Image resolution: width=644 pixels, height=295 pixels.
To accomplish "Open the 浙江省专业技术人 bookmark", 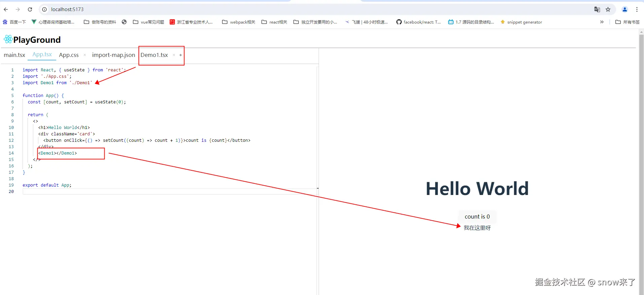I will point(191,22).
